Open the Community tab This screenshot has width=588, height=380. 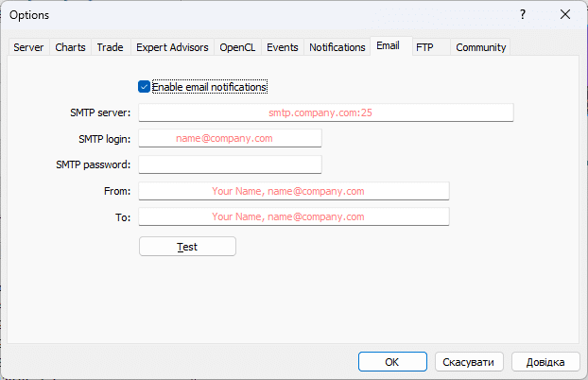pos(481,47)
